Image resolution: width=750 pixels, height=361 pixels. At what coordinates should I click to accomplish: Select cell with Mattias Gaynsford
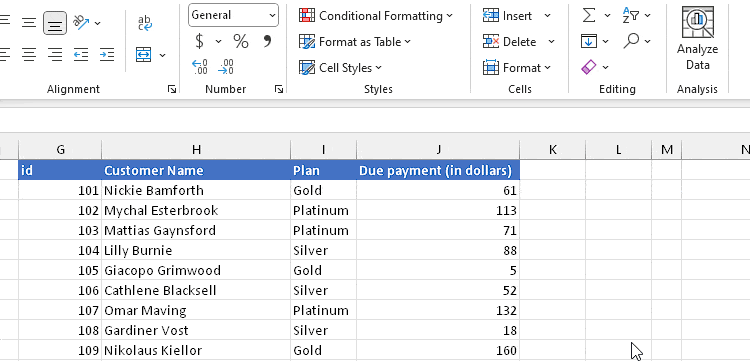196,230
